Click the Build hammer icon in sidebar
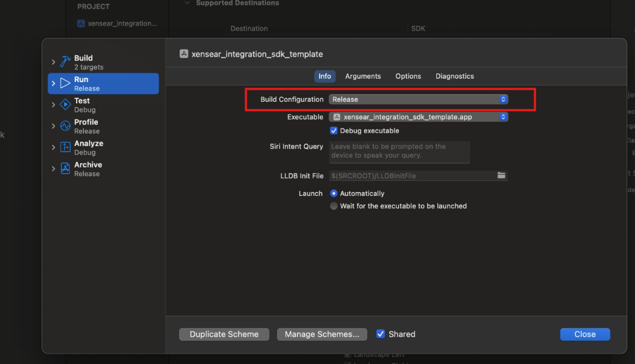Viewport: 635px width, 364px height. tap(65, 62)
